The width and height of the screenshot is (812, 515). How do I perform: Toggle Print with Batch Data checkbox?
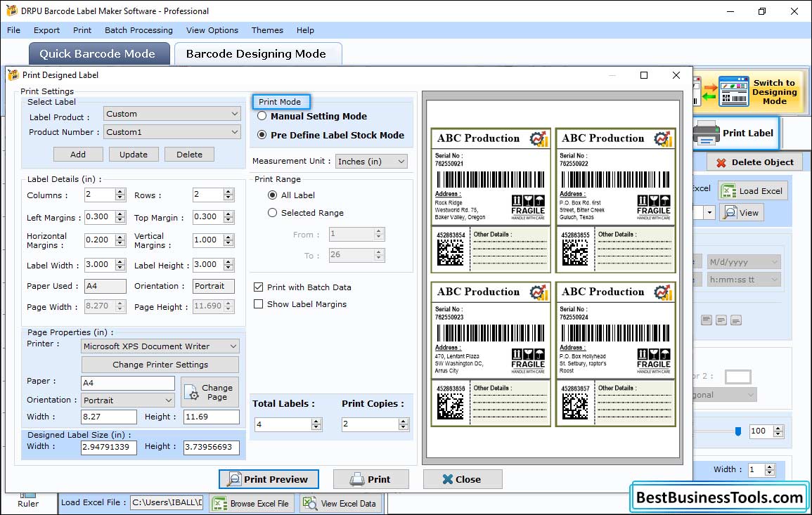point(259,287)
